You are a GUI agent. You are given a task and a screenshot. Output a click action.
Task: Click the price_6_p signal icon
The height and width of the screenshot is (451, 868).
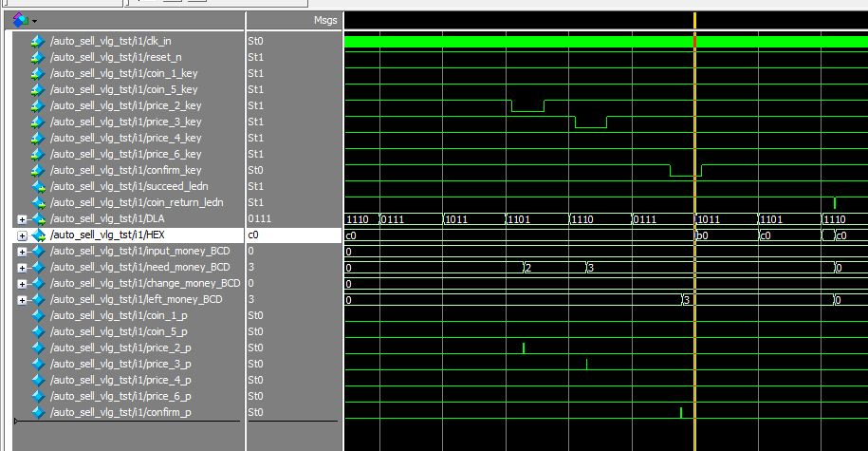38,396
